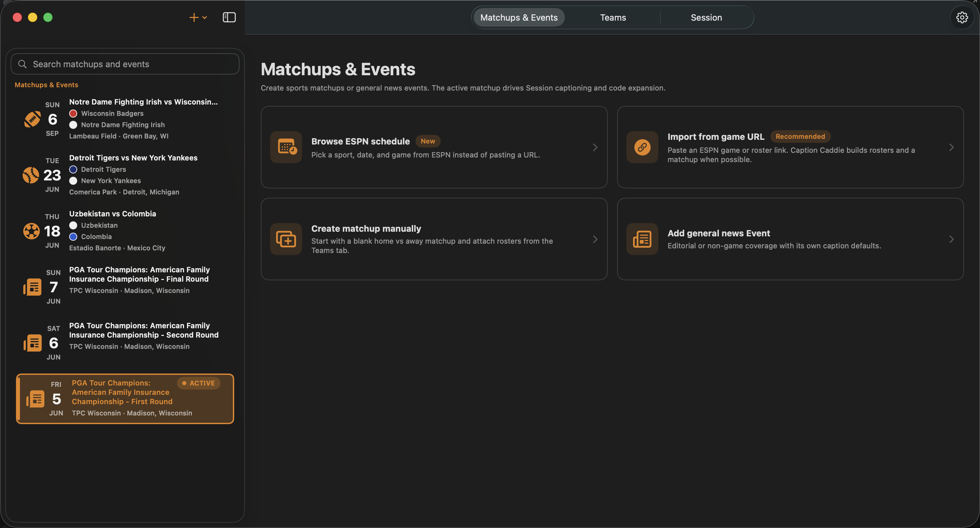Click the New badge on Browse ESPN schedule
This screenshot has height=528, width=980.
[x=427, y=141]
